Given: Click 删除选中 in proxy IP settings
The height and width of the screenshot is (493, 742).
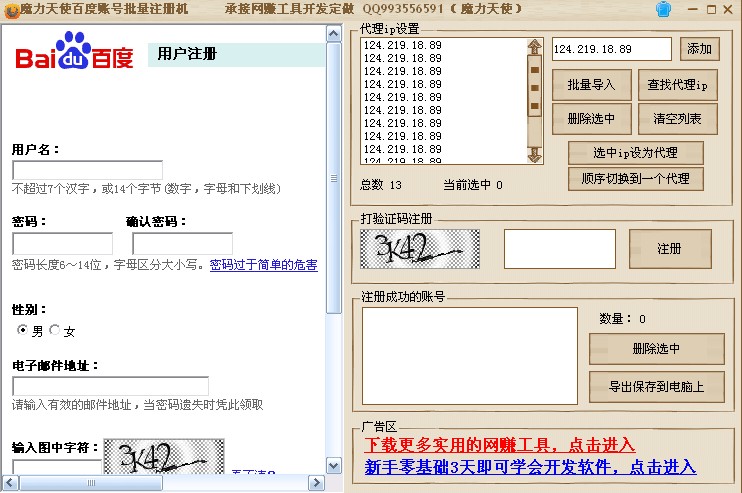Looking at the screenshot, I should click(592, 119).
